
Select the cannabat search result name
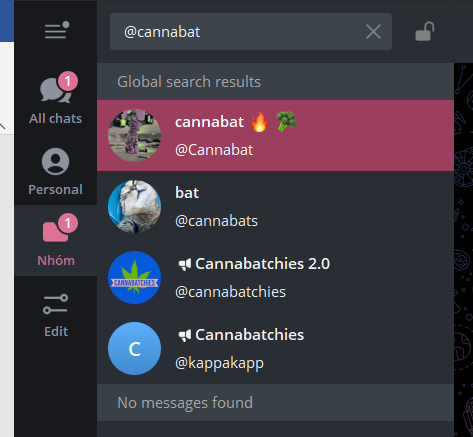[209, 122]
